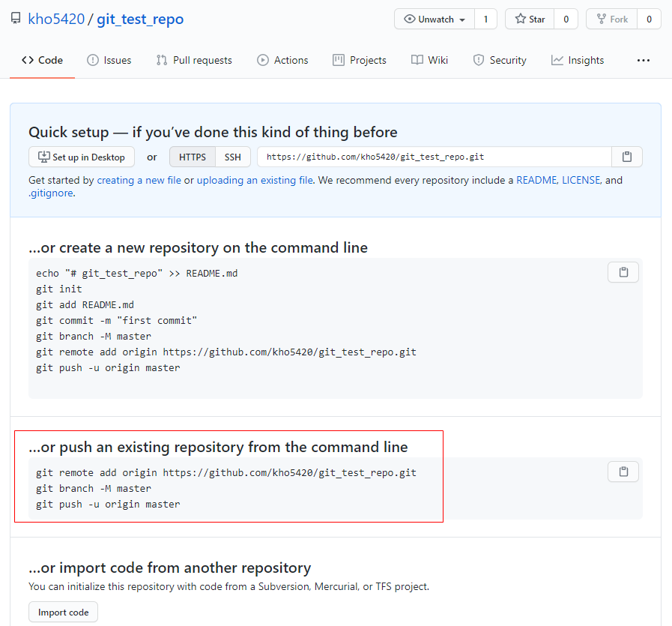Viewport: 672px width, 626px height.
Task: Open the git_test_repo repository link
Action: [x=140, y=19]
